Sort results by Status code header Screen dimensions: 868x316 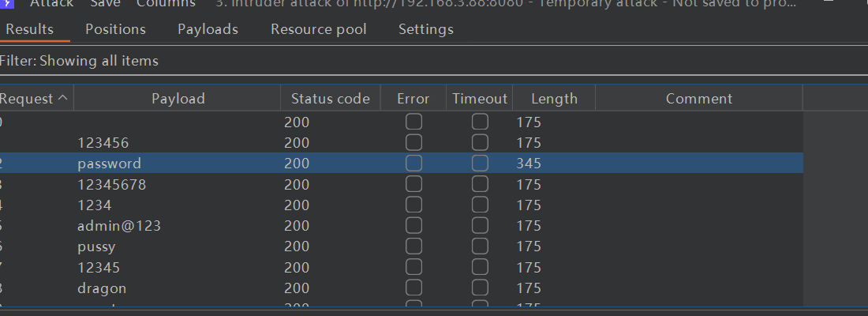[x=330, y=99]
